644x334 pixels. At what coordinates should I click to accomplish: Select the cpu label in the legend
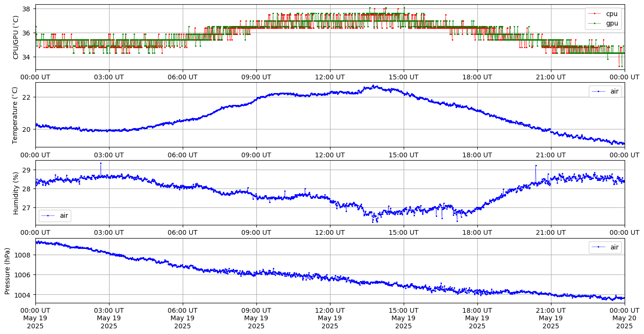[611, 14]
